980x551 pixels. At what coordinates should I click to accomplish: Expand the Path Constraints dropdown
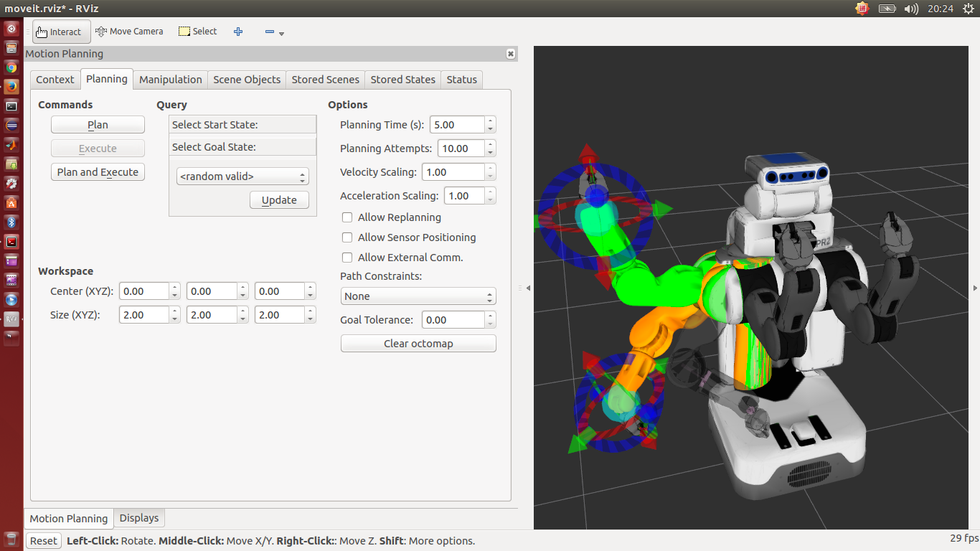(418, 296)
